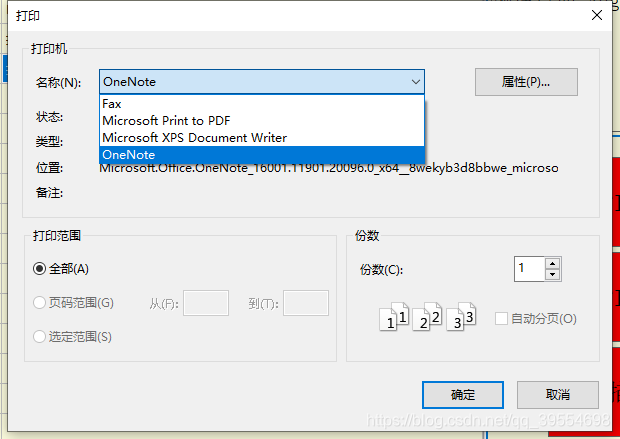Decrease copies with the down spinner arrow
This screenshot has height=439, width=620.
(553, 274)
